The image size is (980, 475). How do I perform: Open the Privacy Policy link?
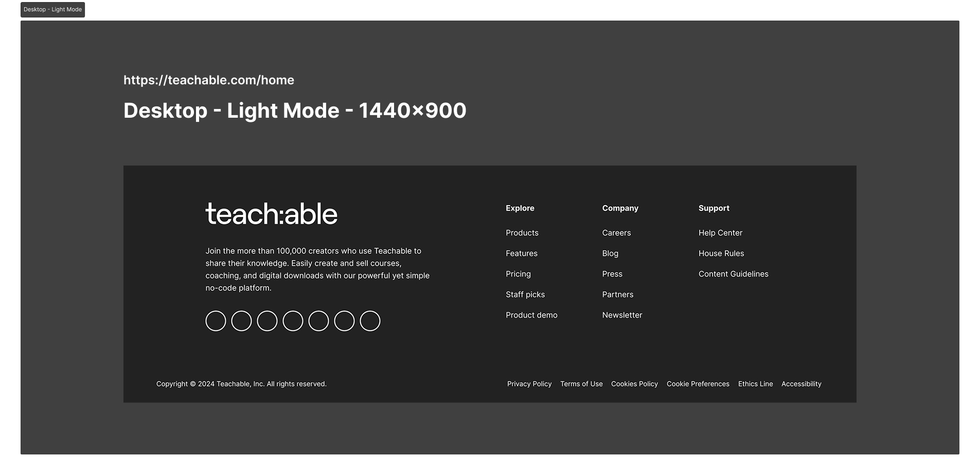529,384
